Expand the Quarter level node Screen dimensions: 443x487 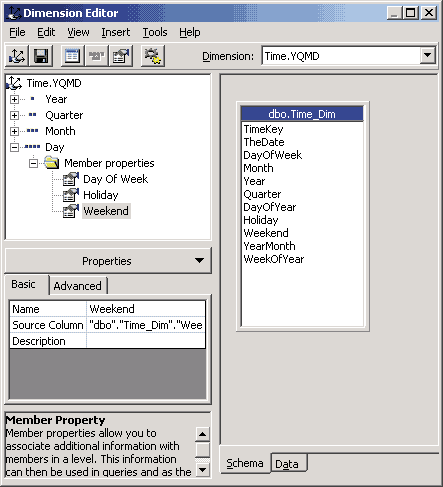click(14, 115)
